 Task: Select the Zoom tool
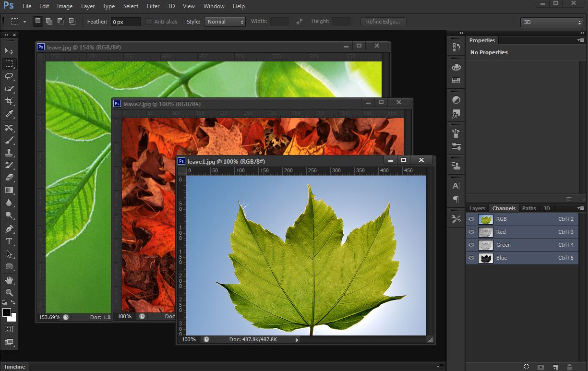tap(10, 293)
